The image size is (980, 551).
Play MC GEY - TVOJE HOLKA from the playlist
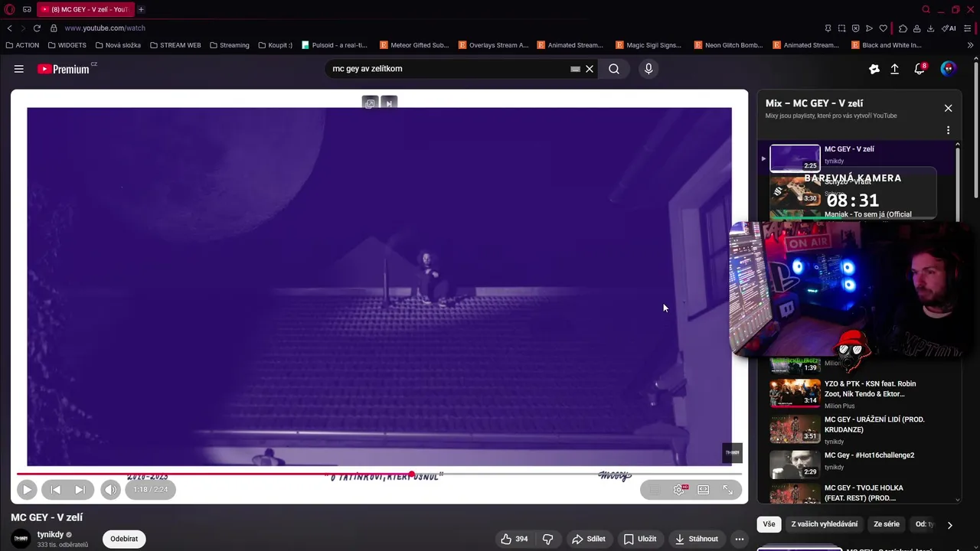point(857,494)
